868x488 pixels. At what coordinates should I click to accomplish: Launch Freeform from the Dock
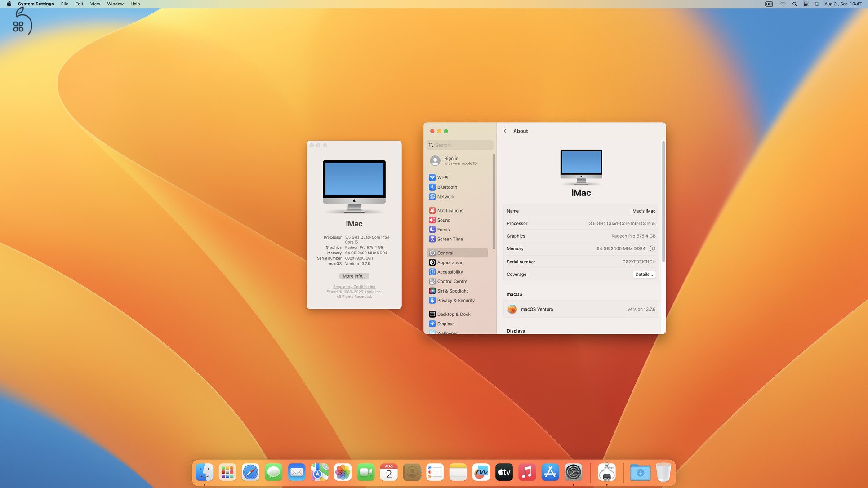point(481,472)
